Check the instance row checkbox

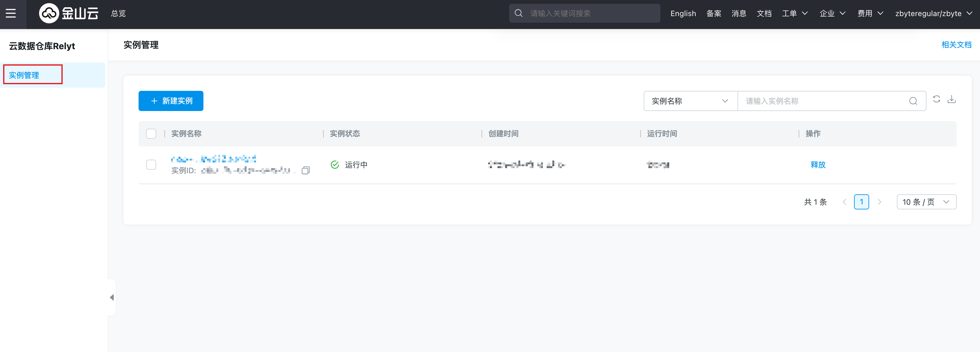151,165
